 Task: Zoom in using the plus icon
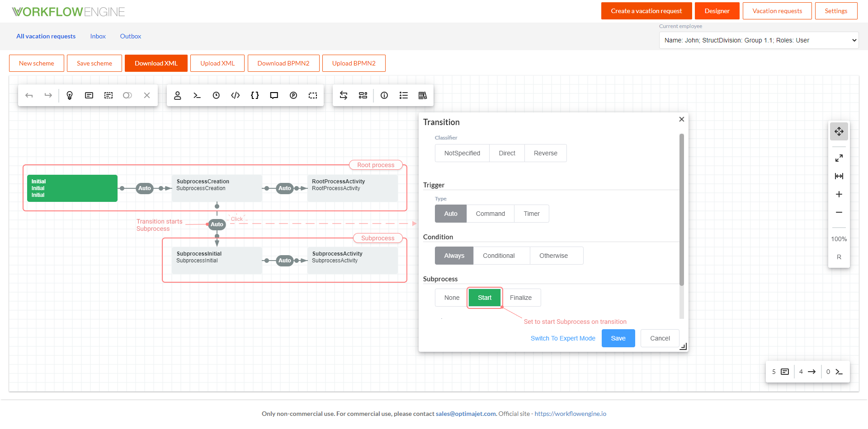point(839,194)
